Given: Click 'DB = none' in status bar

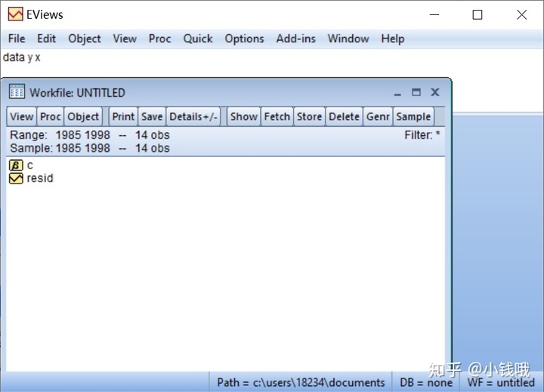Looking at the screenshot, I should [x=426, y=382].
